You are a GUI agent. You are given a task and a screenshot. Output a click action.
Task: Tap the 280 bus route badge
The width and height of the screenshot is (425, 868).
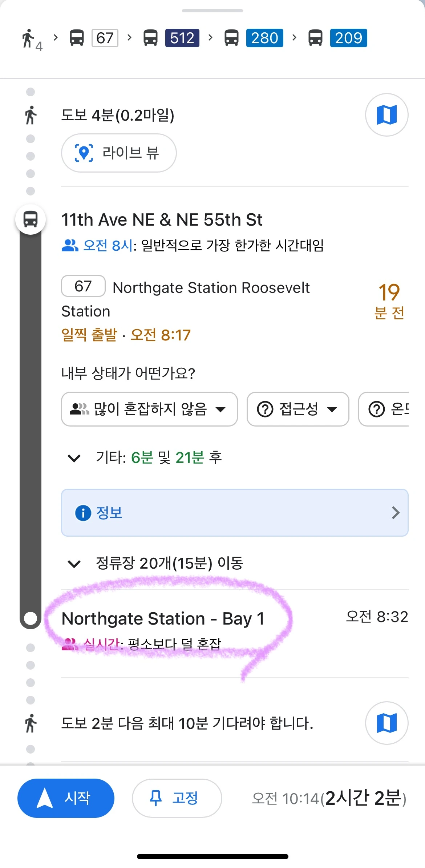(x=264, y=38)
